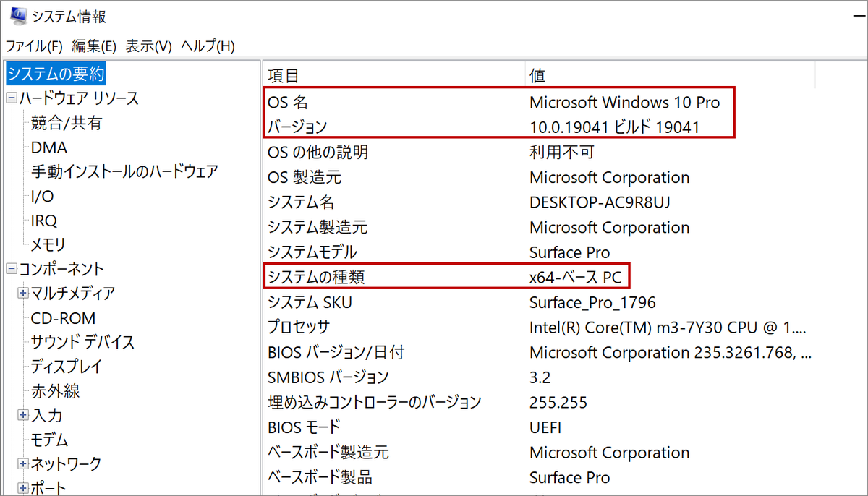Select I/O in the tree
The image size is (868, 496).
tap(42, 196)
